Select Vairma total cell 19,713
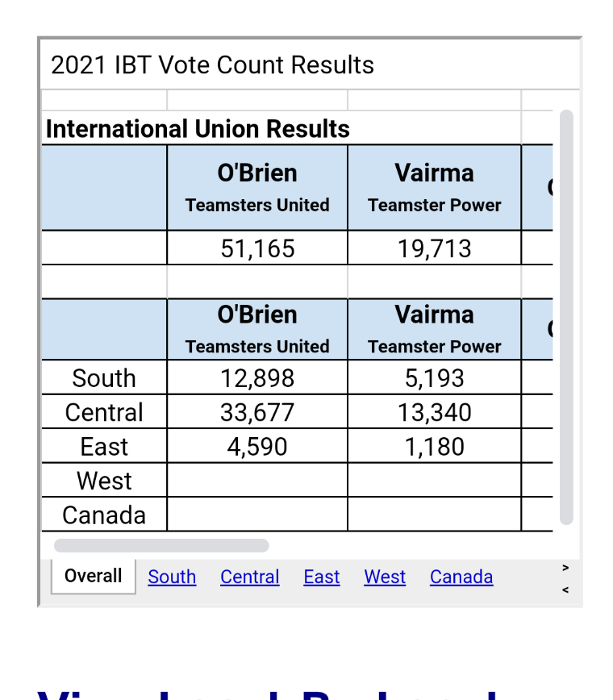 [434, 248]
